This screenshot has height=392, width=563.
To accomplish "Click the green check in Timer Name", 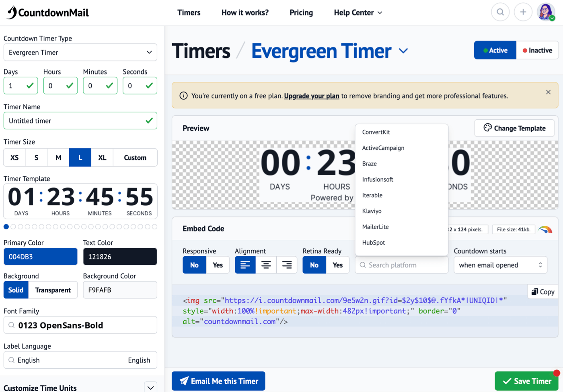I will click(149, 120).
